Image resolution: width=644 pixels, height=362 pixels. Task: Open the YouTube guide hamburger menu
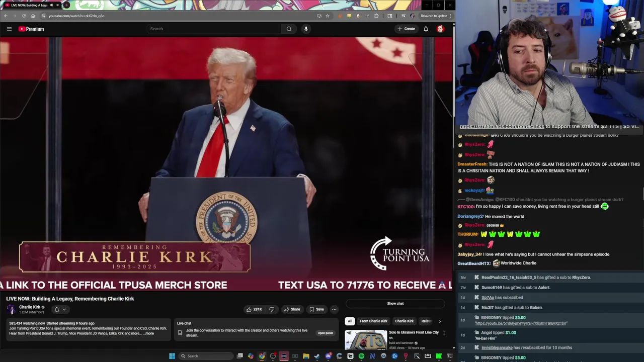tap(9, 29)
